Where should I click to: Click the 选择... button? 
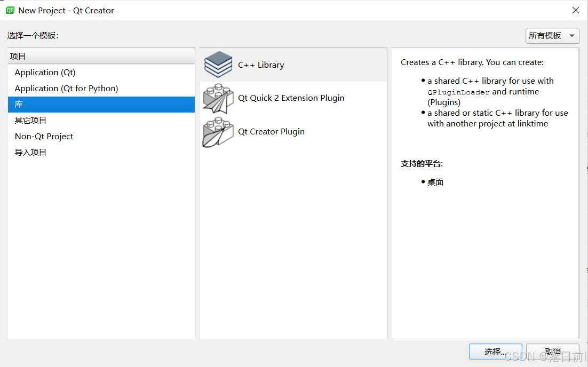pyautogui.click(x=495, y=352)
